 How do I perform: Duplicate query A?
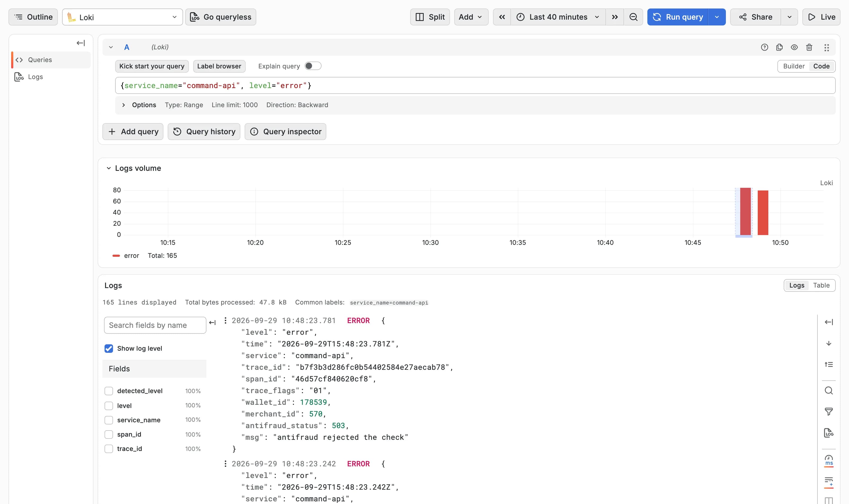779,47
